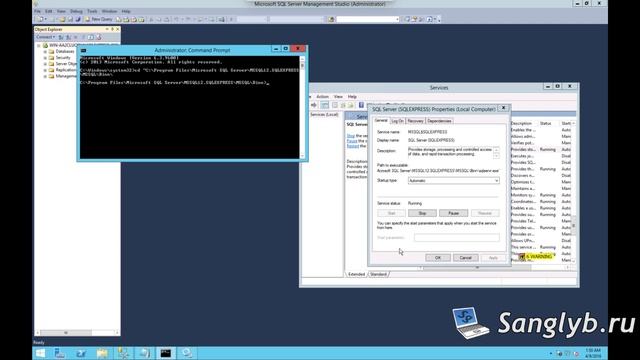The image size is (640, 360).
Task: Click Cancel in Properties dialog
Action: 465,258
